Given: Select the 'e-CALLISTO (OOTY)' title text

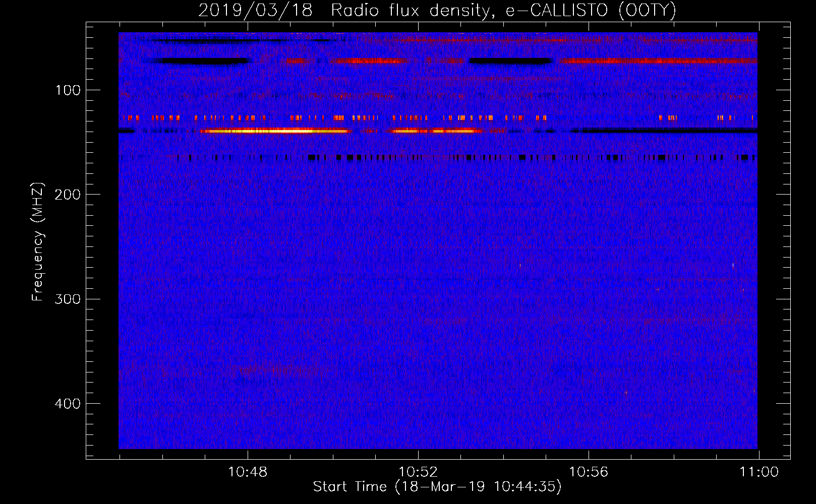Looking at the screenshot, I should [591, 11].
